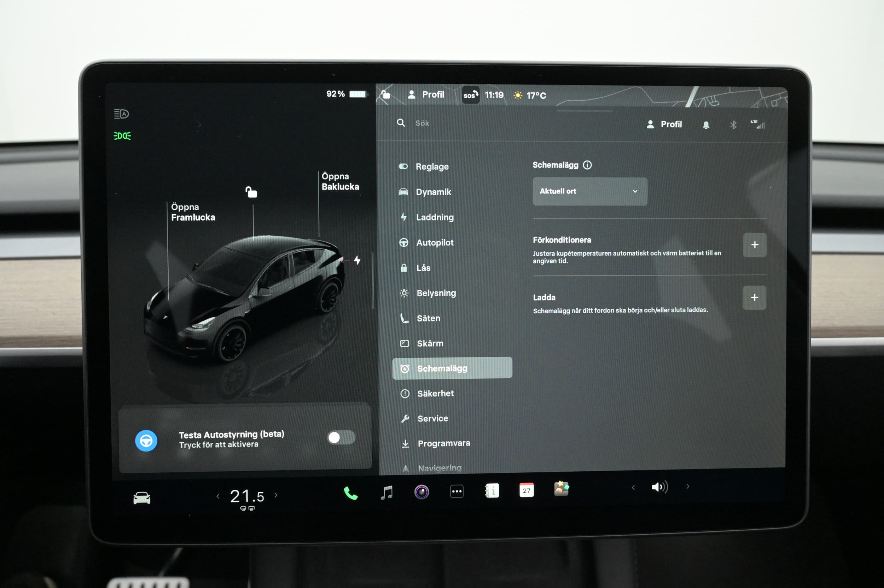This screenshot has height=588, width=884.
Task: Open Profil in the top status bar
Action: (x=426, y=94)
